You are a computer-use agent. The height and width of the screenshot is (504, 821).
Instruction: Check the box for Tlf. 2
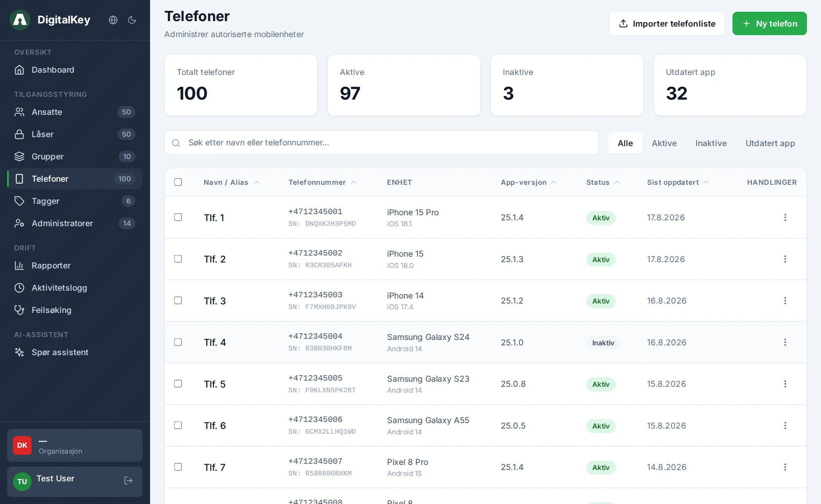178,259
